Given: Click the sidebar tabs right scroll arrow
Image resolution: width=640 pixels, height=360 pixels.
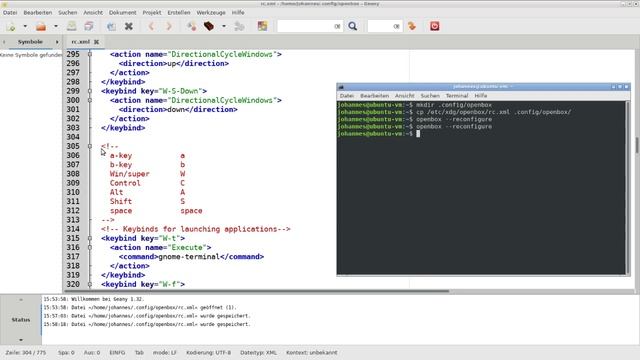Looking at the screenshot, I should point(57,42).
